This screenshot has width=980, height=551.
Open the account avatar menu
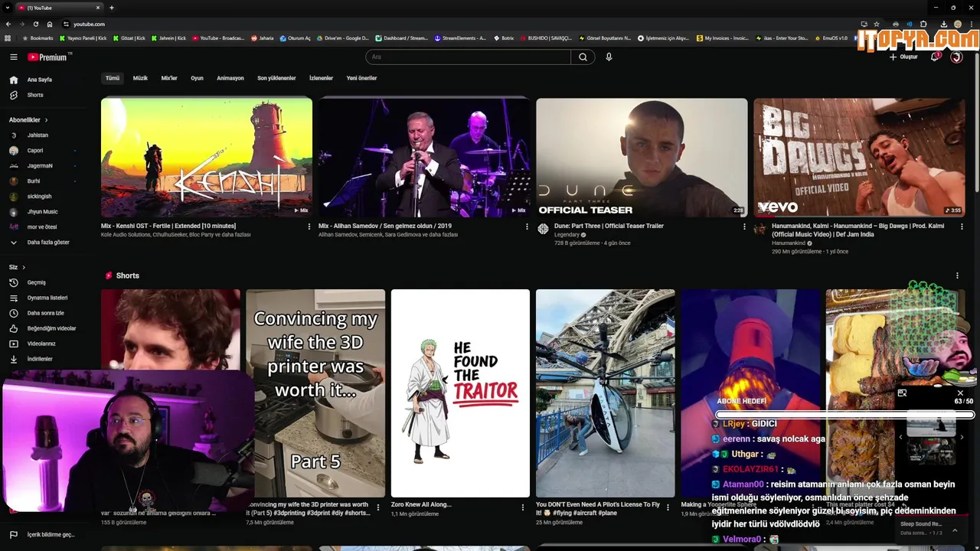(x=956, y=57)
